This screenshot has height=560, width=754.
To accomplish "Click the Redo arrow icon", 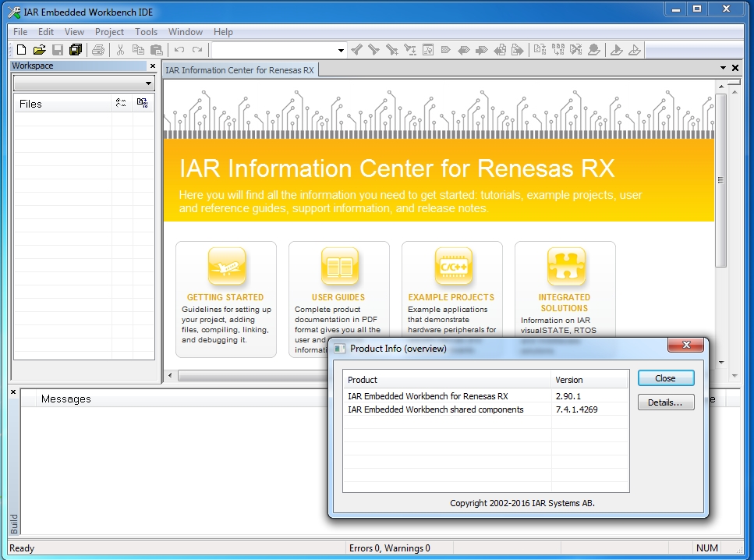I will click(x=197, y=50).
